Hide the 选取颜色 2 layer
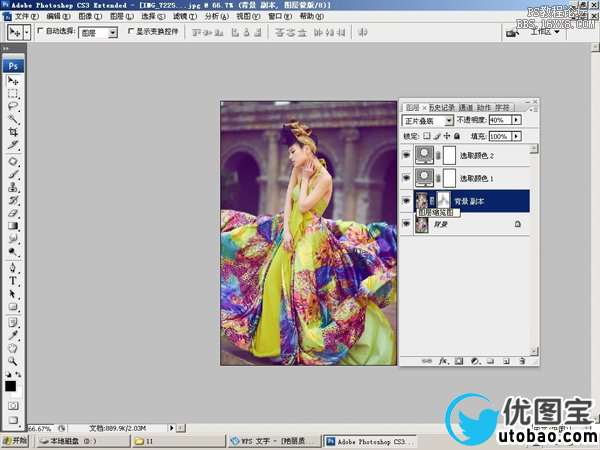This screenshot has width=600, height=450. (x=406, y=155)
